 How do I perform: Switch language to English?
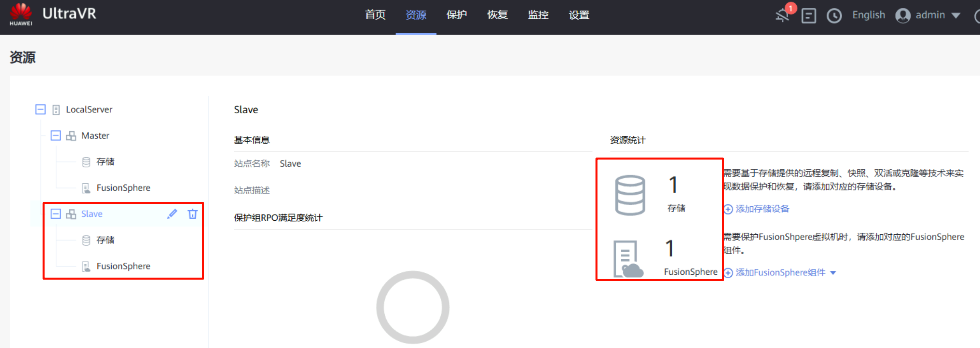coord(868,15)
